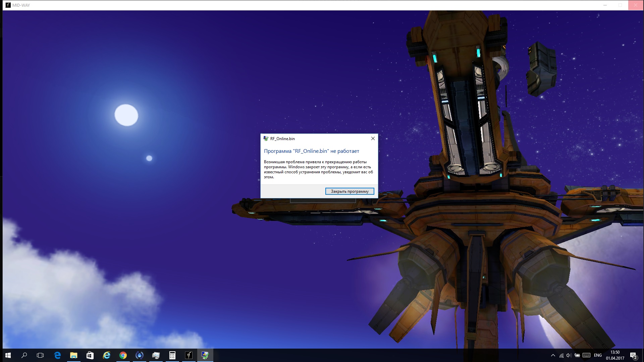Screen dimensions: 644x362
Task: Open Microsoft Store from the taskbar
Action: (90, 355)
